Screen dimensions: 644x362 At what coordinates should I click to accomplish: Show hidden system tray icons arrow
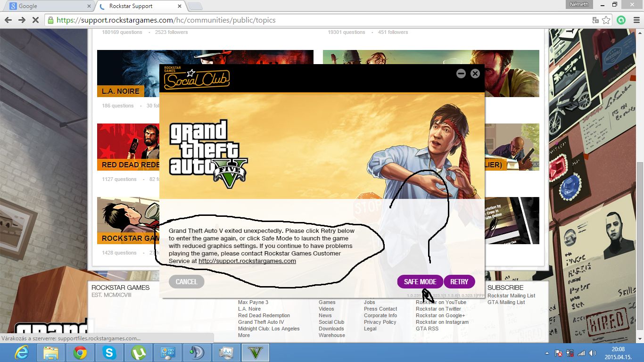[547, 353]
